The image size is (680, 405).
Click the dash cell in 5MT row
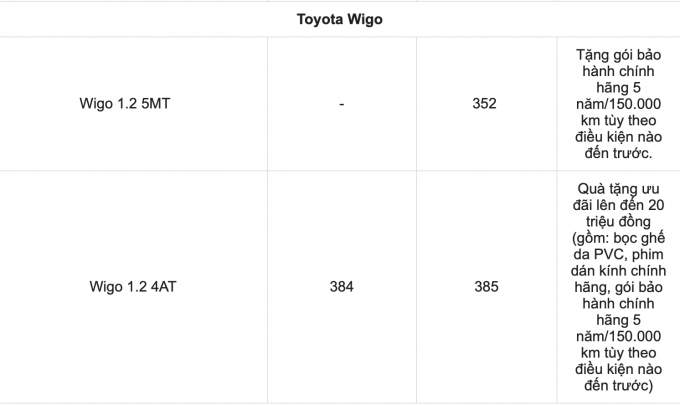(341, 103)
